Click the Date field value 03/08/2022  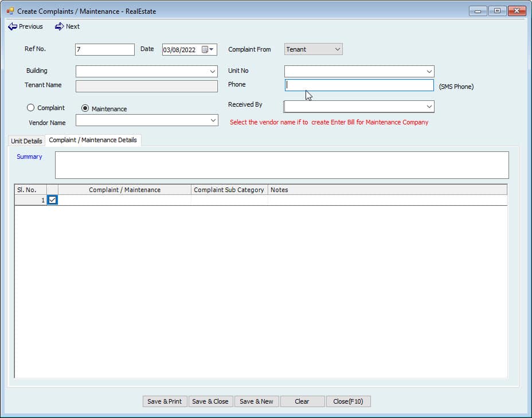(x=179, y=50)
